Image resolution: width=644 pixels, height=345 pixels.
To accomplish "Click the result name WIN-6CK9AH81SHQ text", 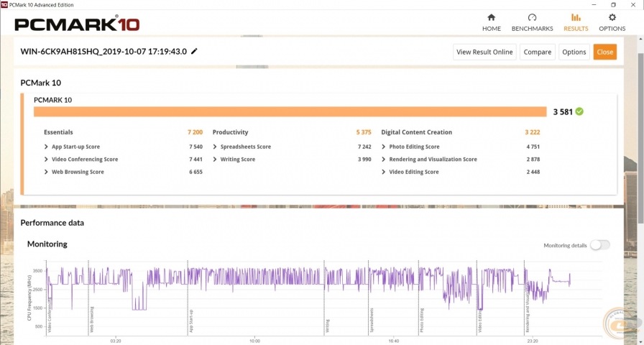I will click(x=103, y=51).
